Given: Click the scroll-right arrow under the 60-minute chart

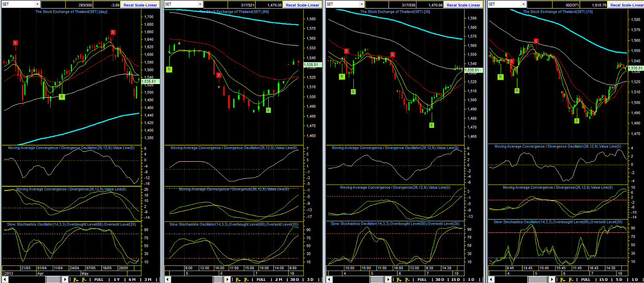Looking at the screenshot, I should click(x=227, y=280).
